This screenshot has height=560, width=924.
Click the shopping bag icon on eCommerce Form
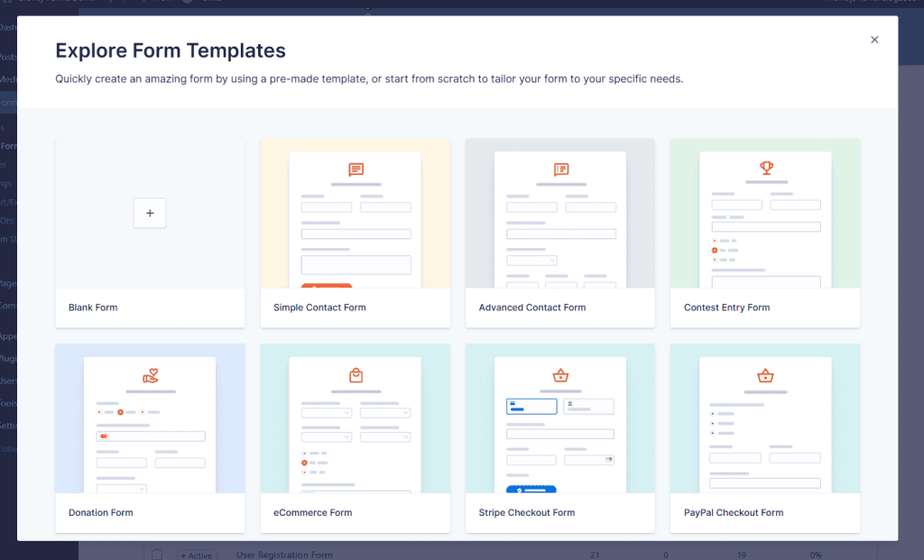(x=356, y=375)
